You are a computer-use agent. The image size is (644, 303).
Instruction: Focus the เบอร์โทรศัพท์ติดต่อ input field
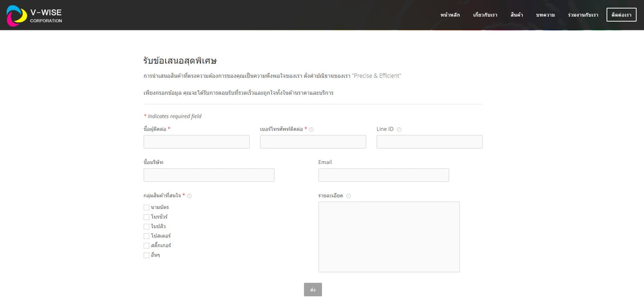313,142
